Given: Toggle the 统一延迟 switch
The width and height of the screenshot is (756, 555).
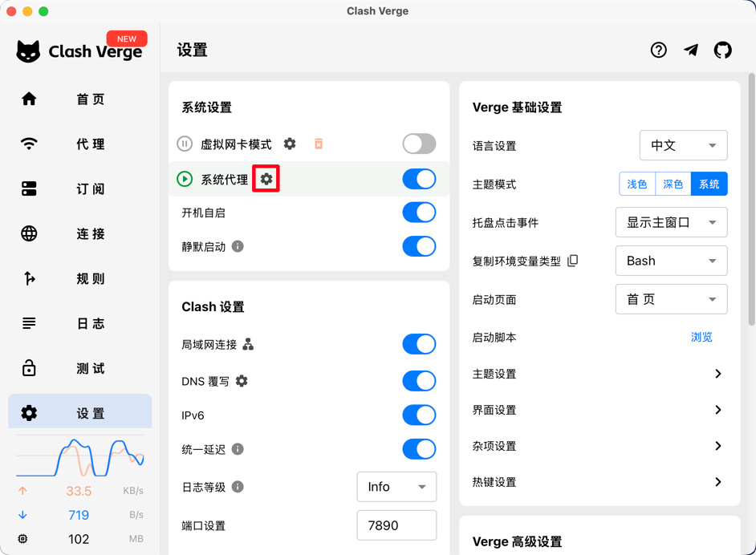Looking at the screenshot, I should 419,449.
